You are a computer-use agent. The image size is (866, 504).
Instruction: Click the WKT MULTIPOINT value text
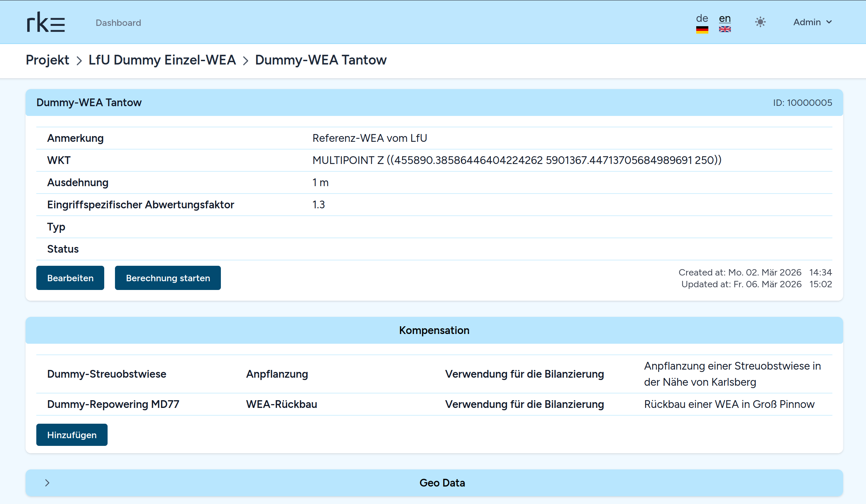[516, 160]
